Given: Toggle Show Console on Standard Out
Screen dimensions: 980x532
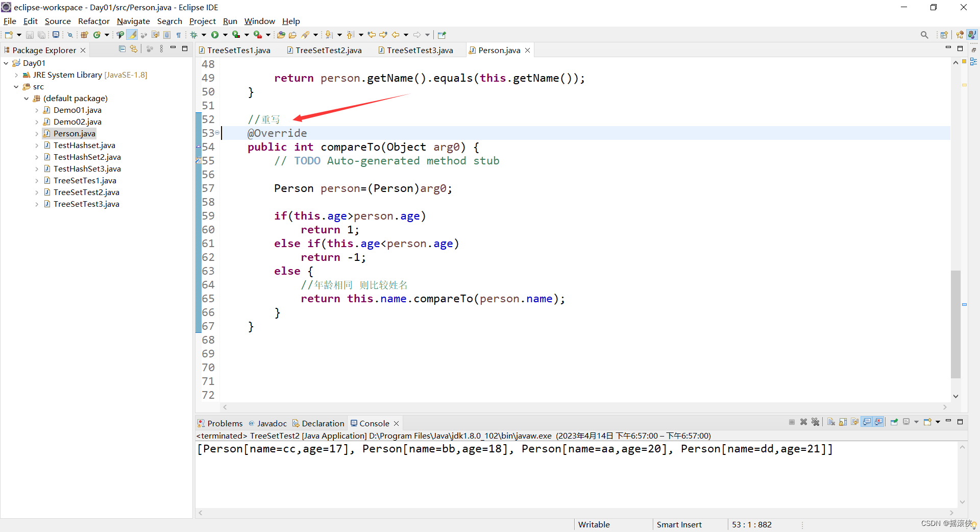Looking at the screenshot, I should point(867,422).
